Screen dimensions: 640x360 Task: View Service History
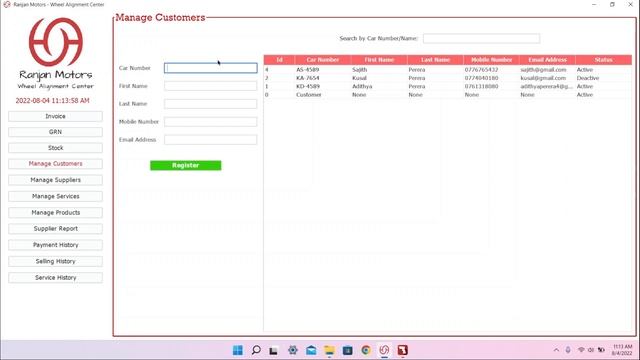(x=56, y=278)
